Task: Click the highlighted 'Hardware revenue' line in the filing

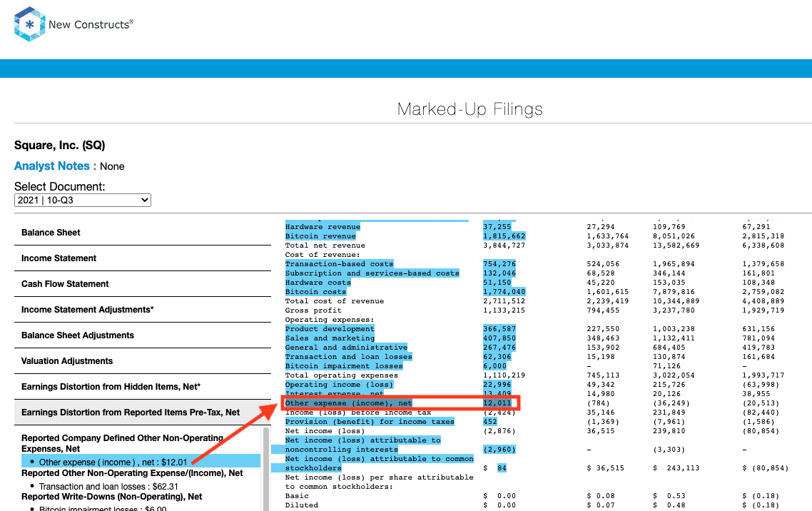Action: pyautogui.click(x=323, y=227)
